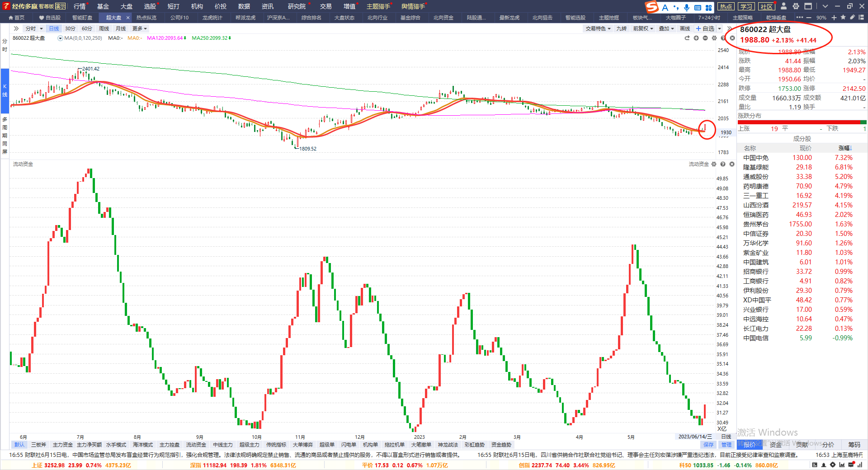868x470 pixels.
Task: Close the 流动资金 indicator panel
Action: 732,164
